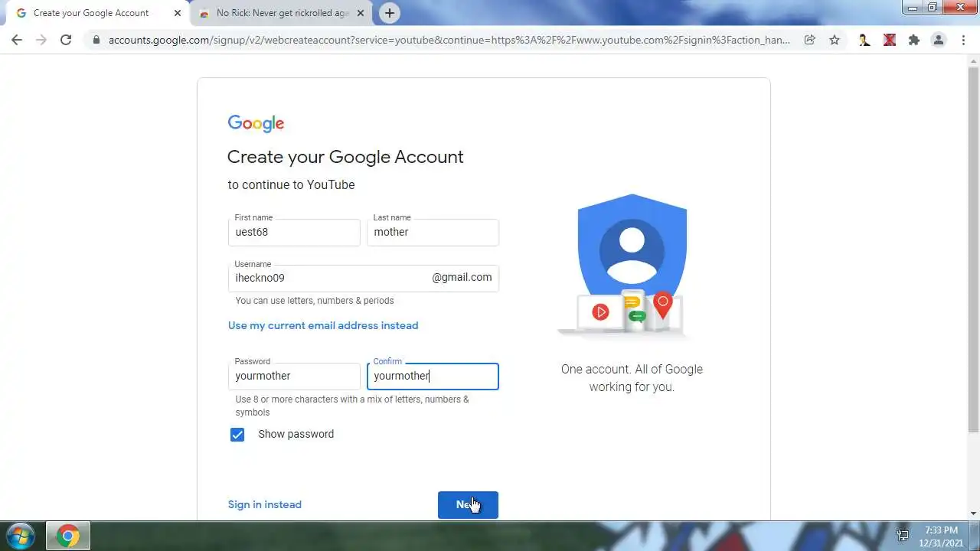The height and width of the screenshot is (551, 980).
Task: Click the Next button
Action: coord(468,505)
